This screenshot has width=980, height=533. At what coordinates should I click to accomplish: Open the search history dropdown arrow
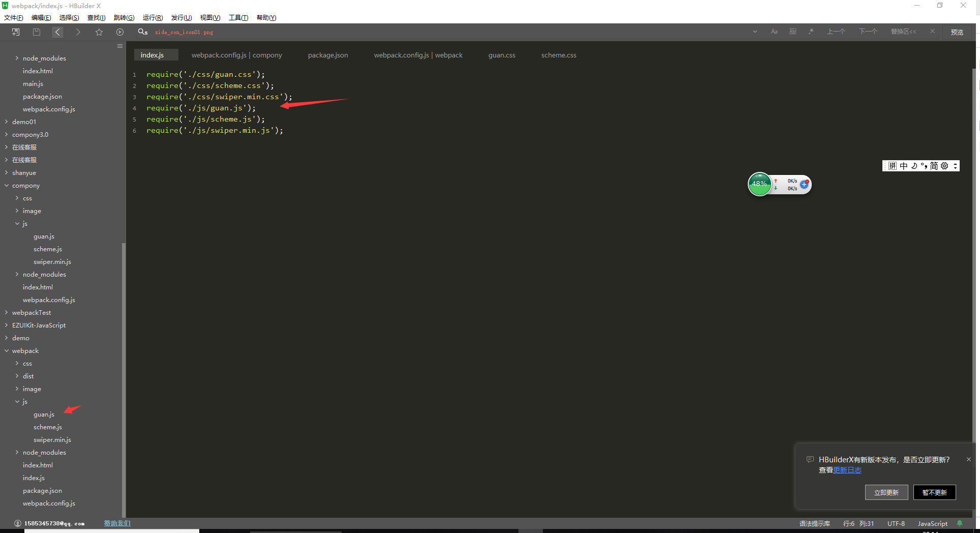(755, 32)
